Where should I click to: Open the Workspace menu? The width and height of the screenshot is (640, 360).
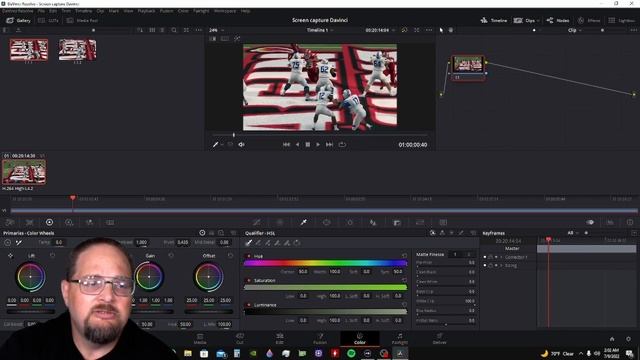point(225,11)
